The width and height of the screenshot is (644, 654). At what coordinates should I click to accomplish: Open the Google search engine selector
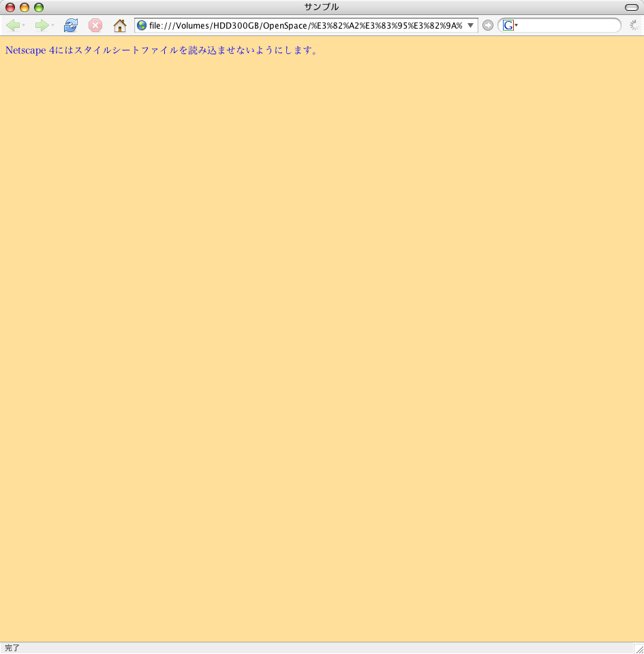click(510, 25)
